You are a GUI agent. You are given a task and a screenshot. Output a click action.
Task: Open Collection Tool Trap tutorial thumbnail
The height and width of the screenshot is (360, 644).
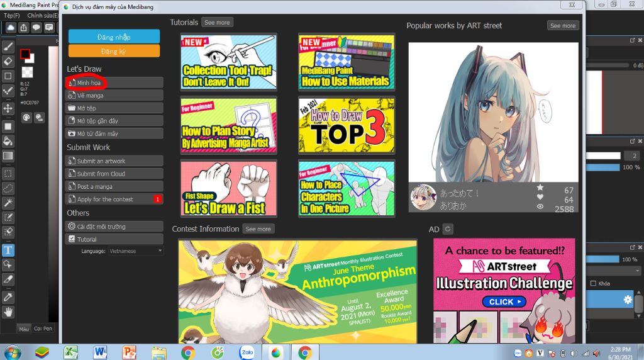click(x=229, y=62)
